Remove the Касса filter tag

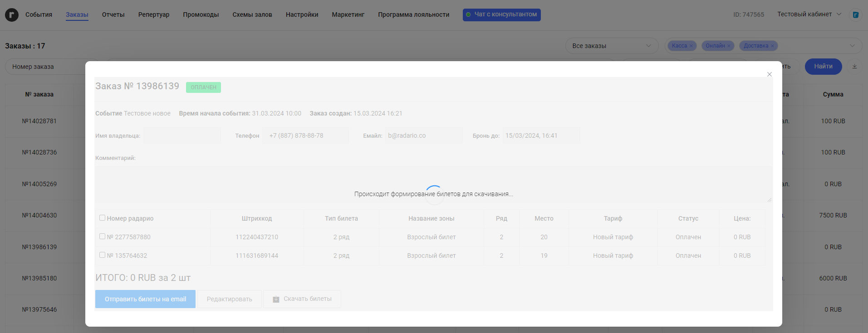coord(691,46)
